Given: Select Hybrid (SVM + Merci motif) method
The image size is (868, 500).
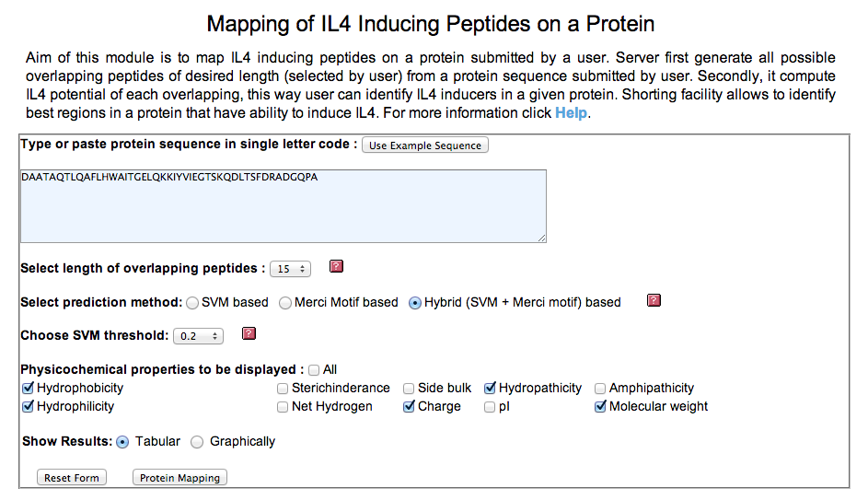Looking at the screenshot, I should coord(415,302).
